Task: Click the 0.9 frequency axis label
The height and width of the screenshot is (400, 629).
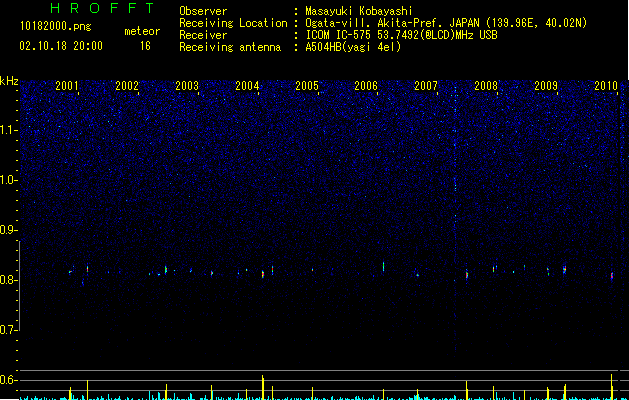Action: 9,230
